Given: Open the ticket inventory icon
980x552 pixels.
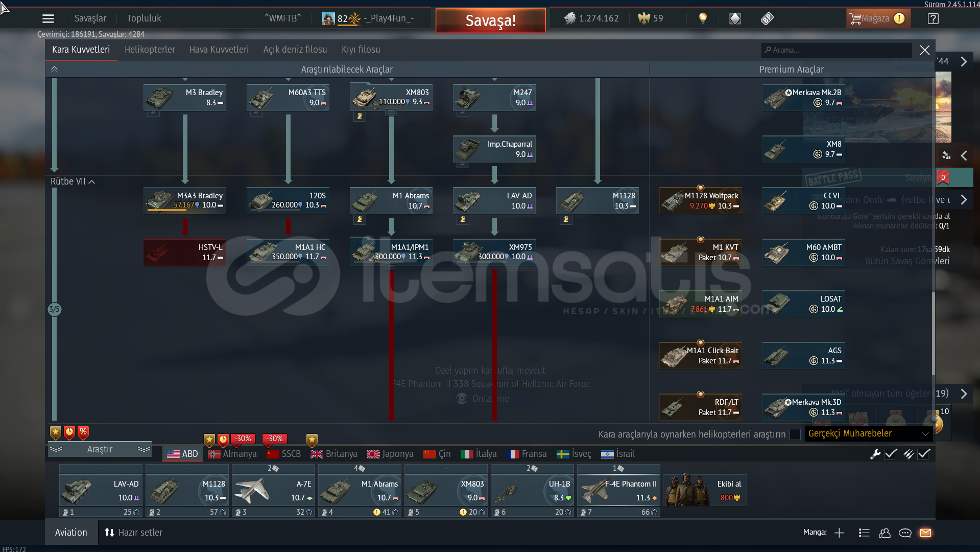Looking at the screenshot, I should pyautogui.click(x=767, y=18).
